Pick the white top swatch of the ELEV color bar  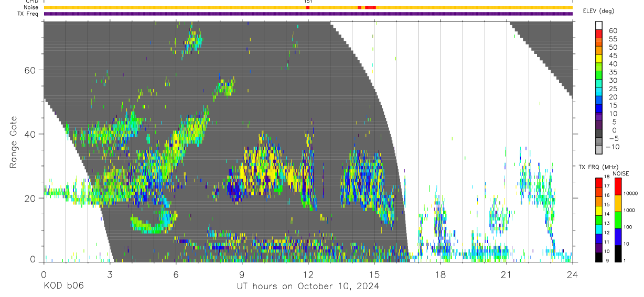599,25
